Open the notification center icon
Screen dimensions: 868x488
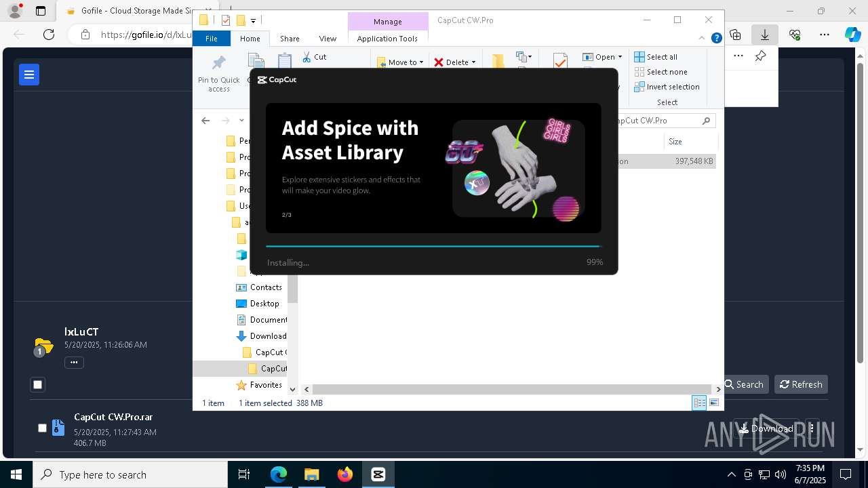(846, 474)
